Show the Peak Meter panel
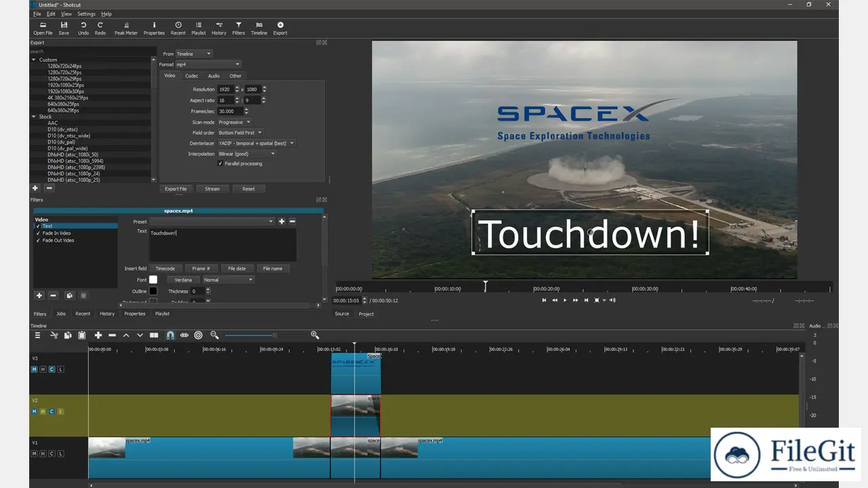The image size is (868, 488). click(x=125, y=28)
